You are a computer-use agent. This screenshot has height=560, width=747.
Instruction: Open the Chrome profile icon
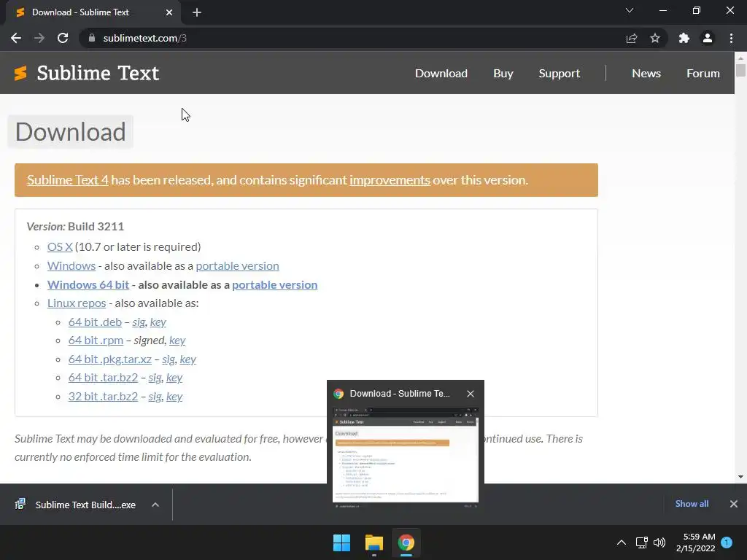point(708,38)
